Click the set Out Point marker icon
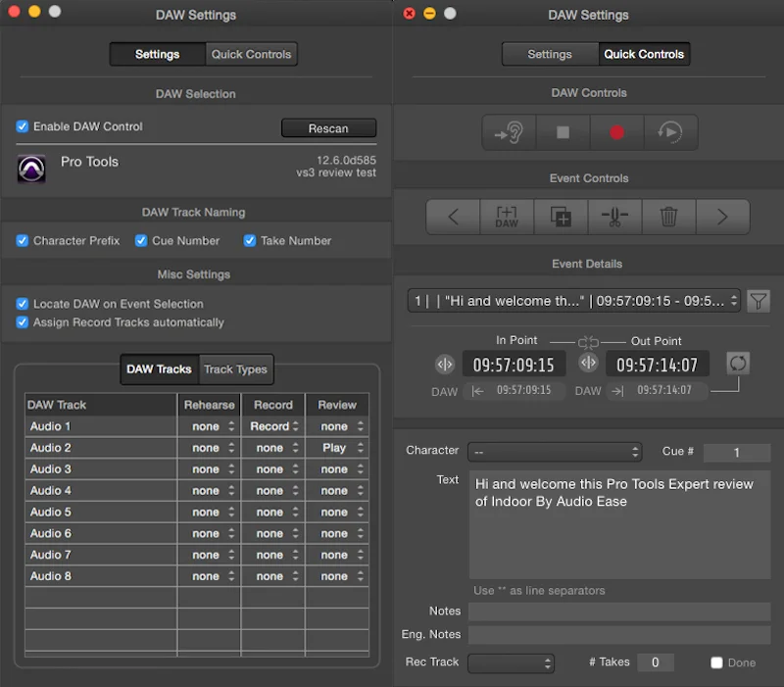Screen dimensions: 784x687 (x=589, y=363)
